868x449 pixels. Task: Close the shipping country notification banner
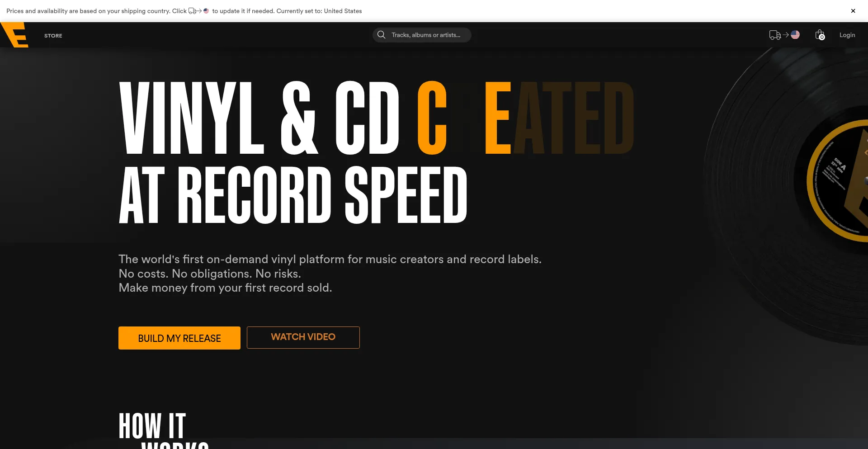point(853,11)
